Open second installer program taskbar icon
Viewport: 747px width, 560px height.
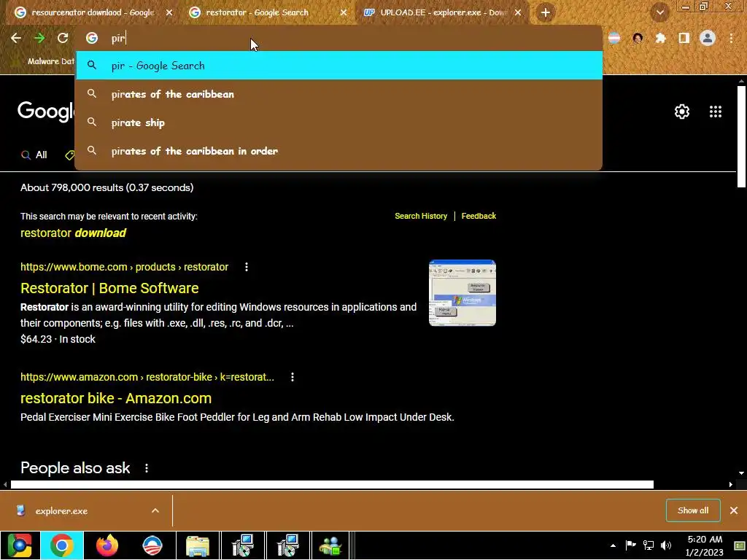click(287, 545)
